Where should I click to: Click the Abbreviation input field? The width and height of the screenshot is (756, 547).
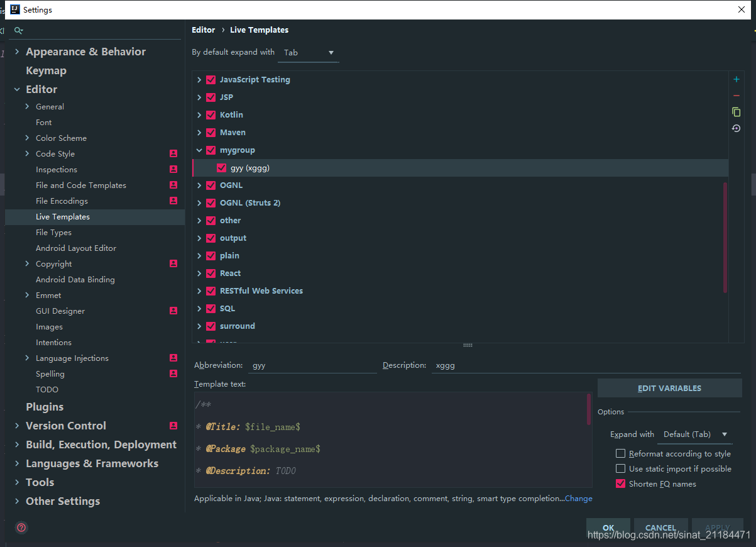click(312, 365)
